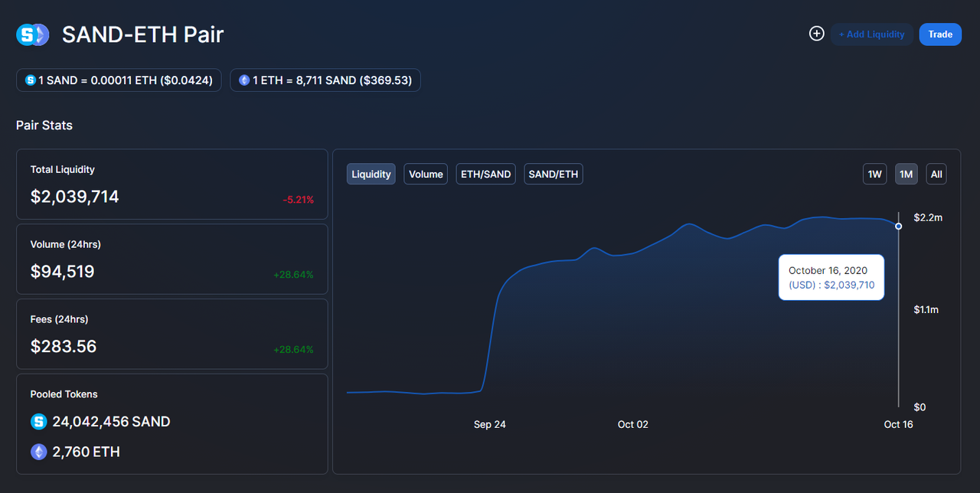Click the Fees (24hrs) label
The width and height of the screenshot is (980, 493).
click(x=60, y=319)
